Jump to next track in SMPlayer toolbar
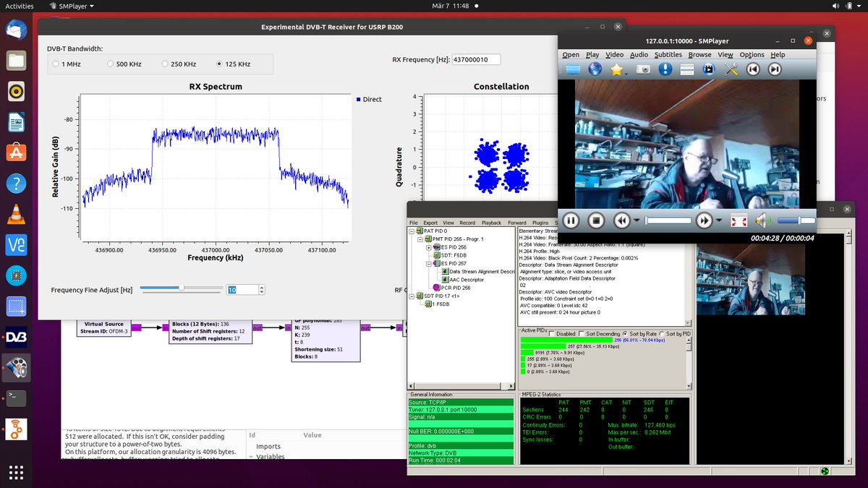 (775, 69)
